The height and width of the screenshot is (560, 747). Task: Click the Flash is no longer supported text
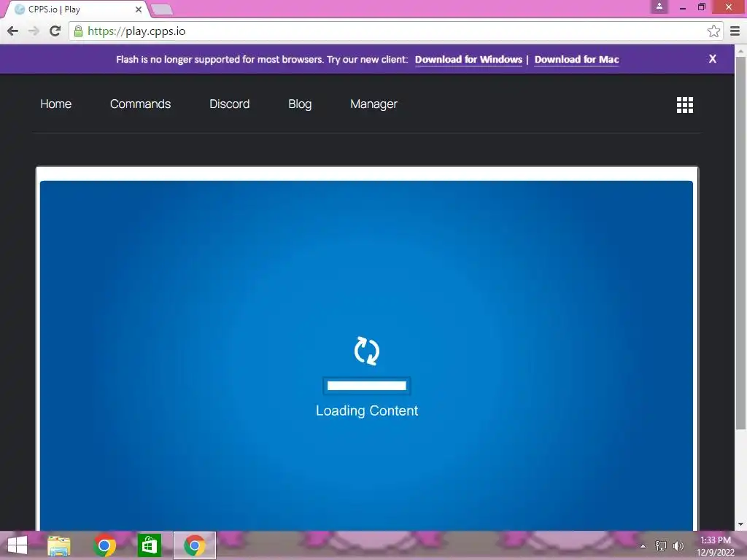click(x=262, y=60)
